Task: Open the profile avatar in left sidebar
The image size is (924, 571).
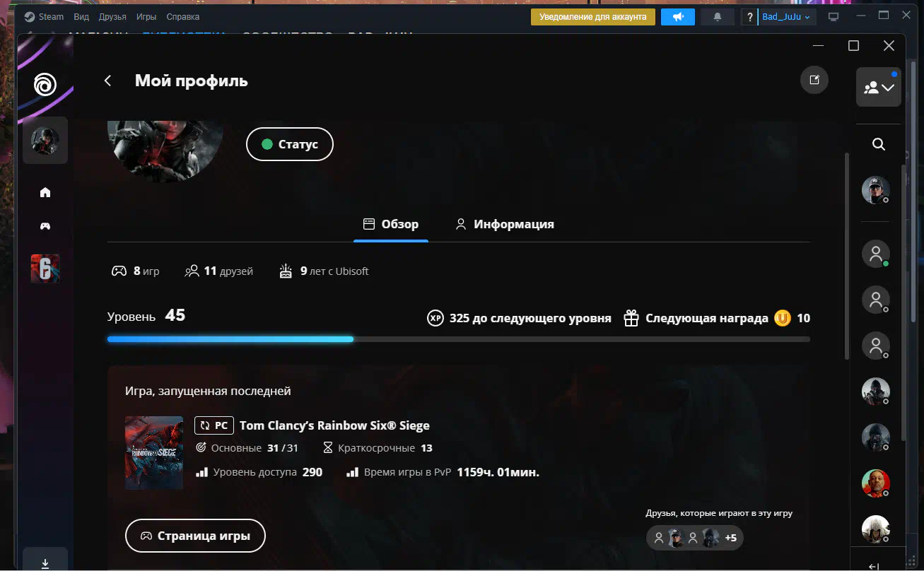Action: pyautogui.click(x=45, y=141)
